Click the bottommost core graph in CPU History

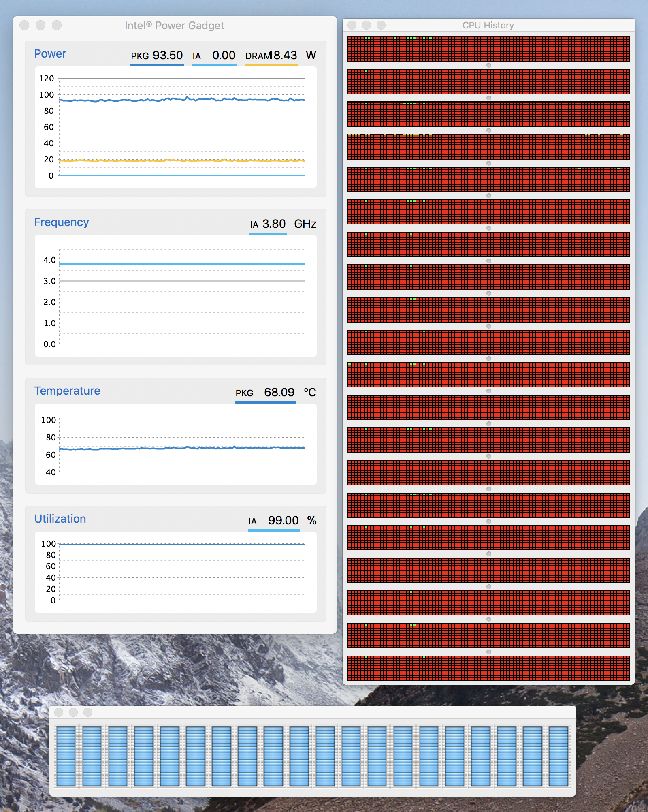pyautogui.click(x=488, y=668)
